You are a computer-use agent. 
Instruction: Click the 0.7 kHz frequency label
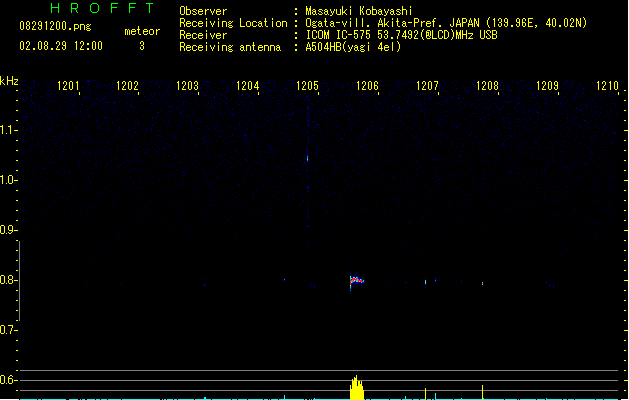tap(8, 330)
